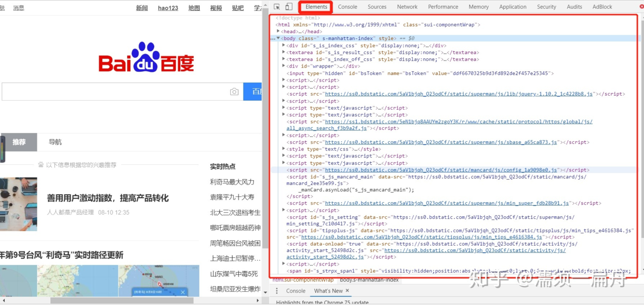Dismiss the typhoon map popup X
This screenshot has height=305, width=644.
point(183,292)
